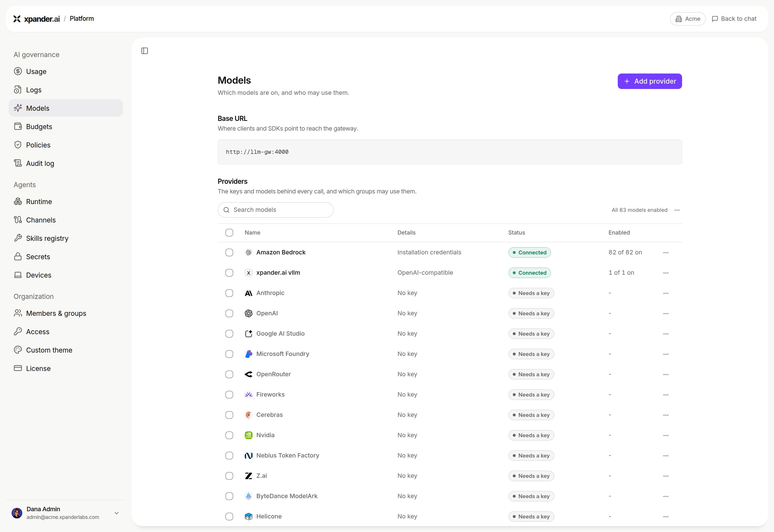Click the ByteDance ModelArk icon
This screenshot has width=774, height=532.
[x=248, y=496]
